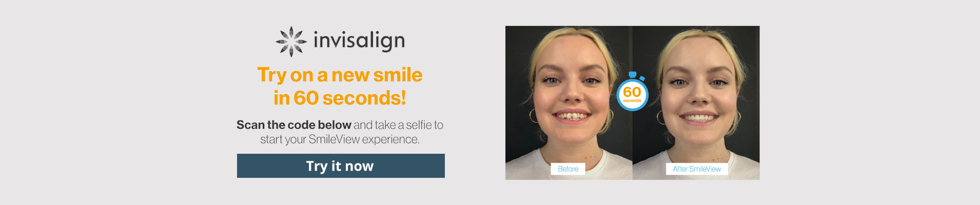Open the After SmileView selfie photo
The width and height of the screenshot is (980, 205).
point(696,102)
